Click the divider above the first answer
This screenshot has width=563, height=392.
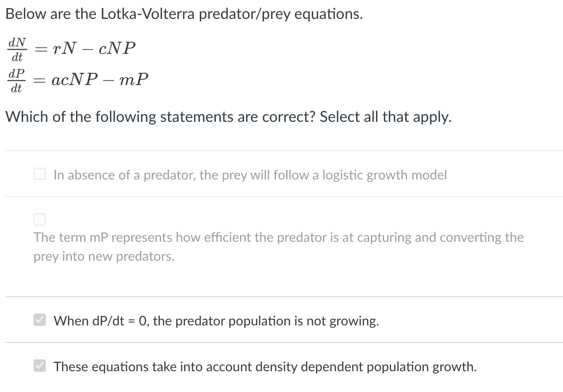pos(281,150)
